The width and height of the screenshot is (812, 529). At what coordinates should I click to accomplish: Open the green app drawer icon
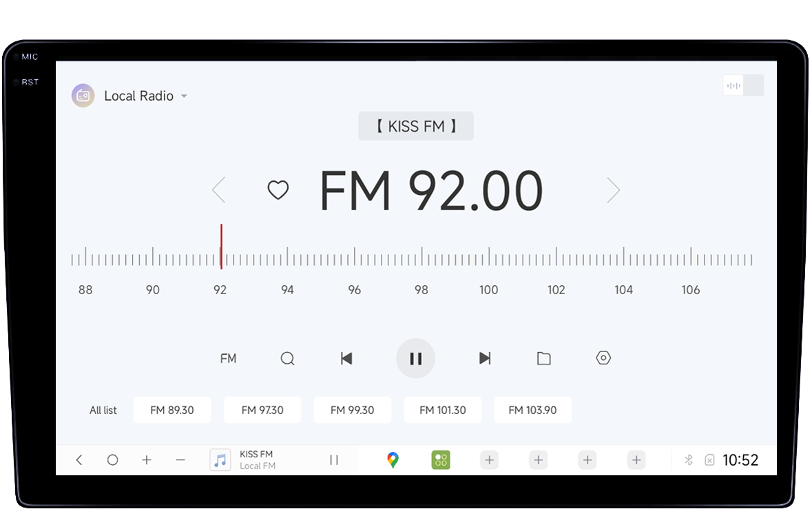[x=441, y=459]
